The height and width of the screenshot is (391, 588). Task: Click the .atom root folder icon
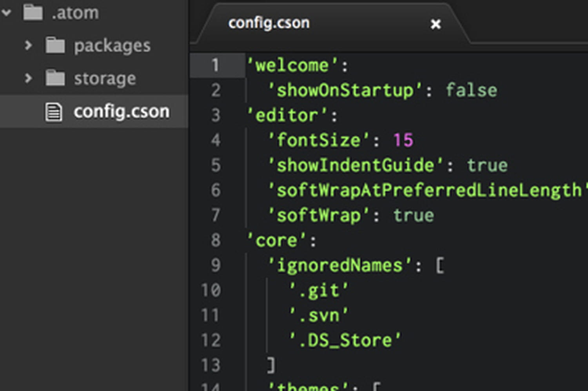click(33, 13)
